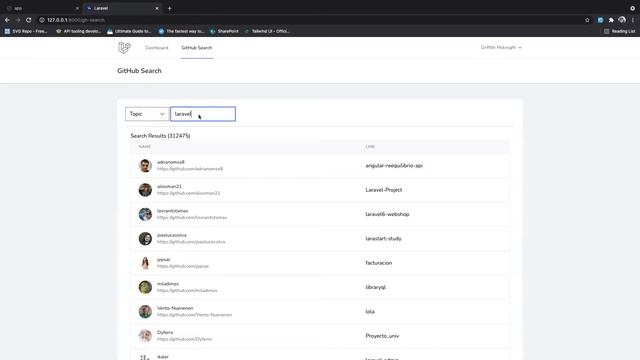
Task: Open the SVG Repo bookmark
Action: tap(26, 31)
